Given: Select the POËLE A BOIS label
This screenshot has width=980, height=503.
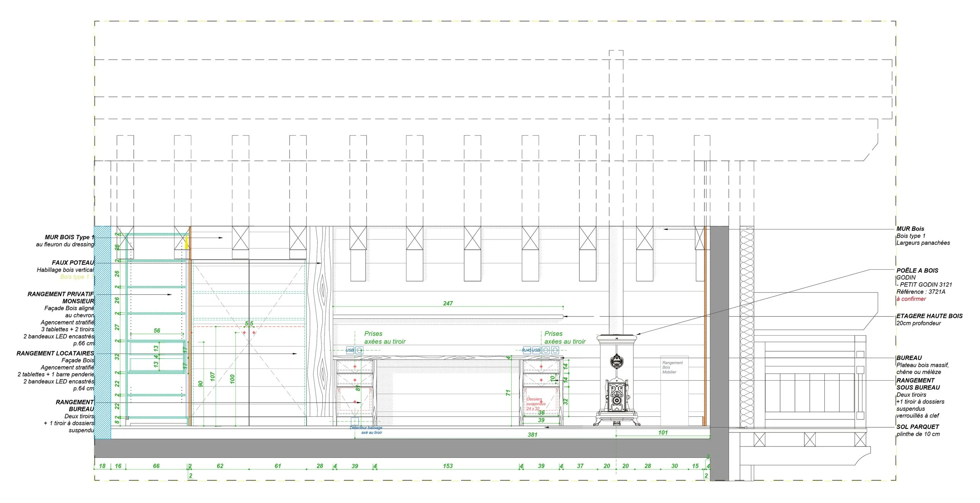Looking at the screenshot, I should tap(917, 271).
